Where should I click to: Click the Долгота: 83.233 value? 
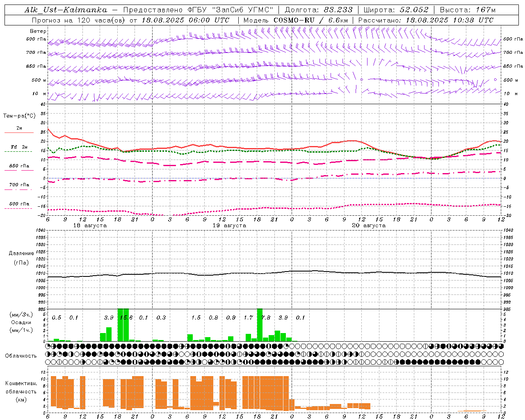[319, 10]
